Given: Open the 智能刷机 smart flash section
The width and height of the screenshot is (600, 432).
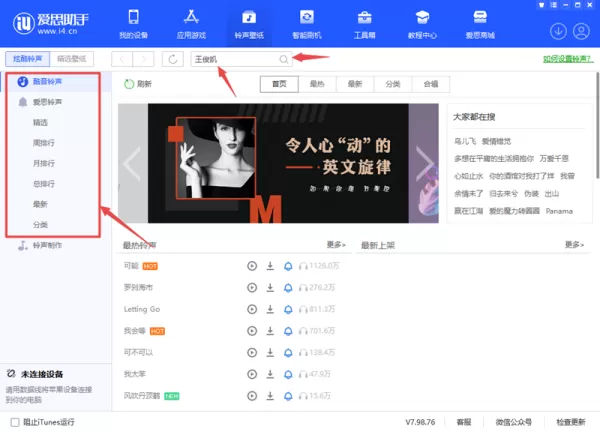Looking at the screenshot, I should coord(307,24).
